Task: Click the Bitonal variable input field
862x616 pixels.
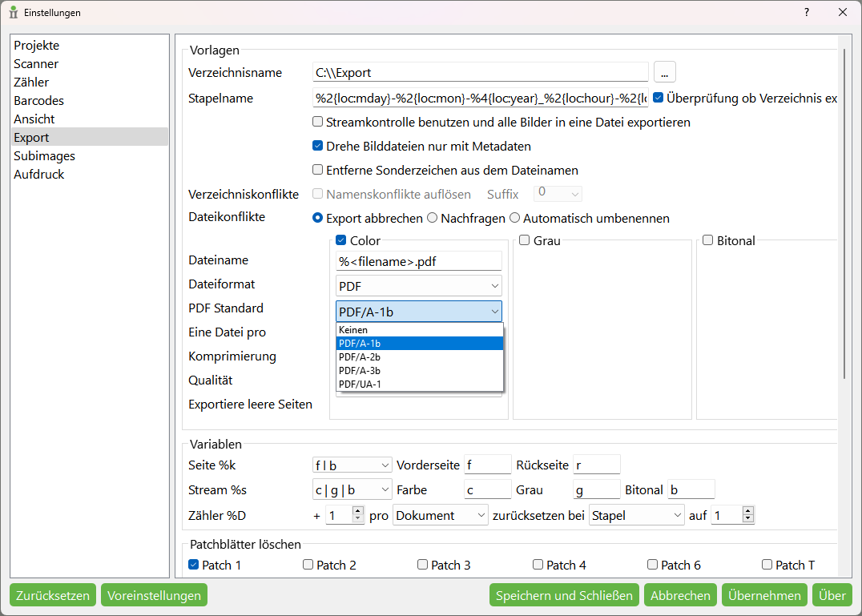Action: pyautogui.click(x=691, y=489)
